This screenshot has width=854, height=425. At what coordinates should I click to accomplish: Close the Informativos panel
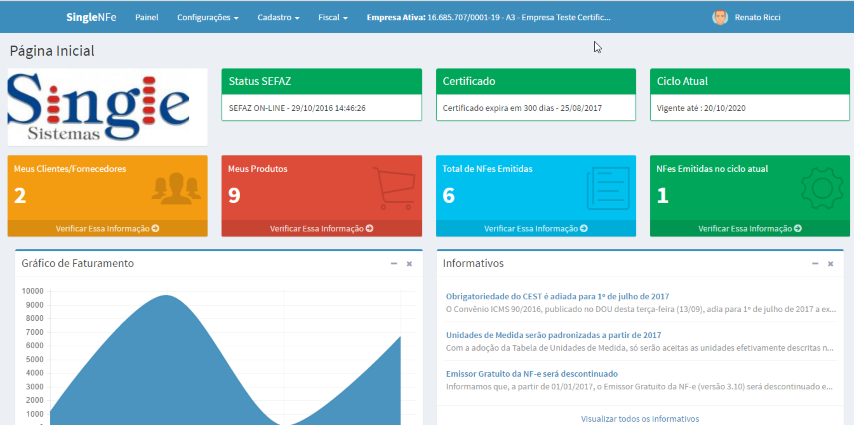pyautogui.click(x=830, y=264)
